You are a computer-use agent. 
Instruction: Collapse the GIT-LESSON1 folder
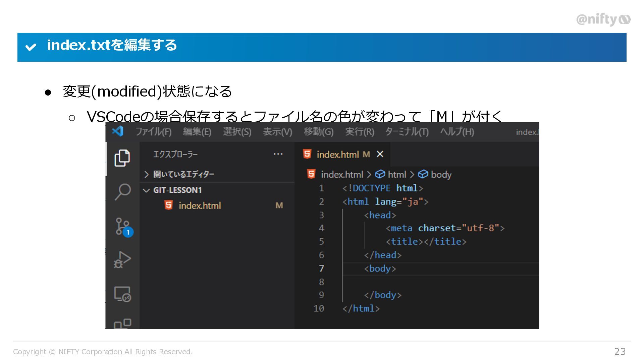(177, 190)
